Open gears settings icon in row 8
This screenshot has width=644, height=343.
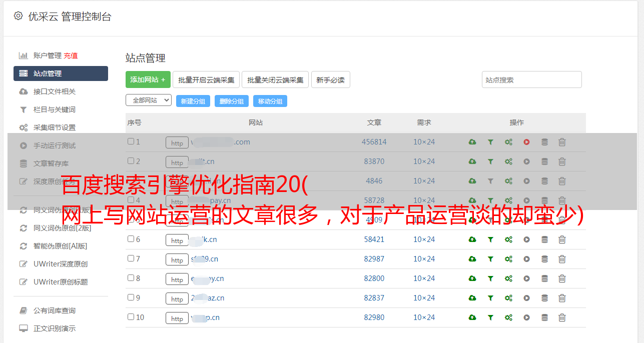tap(508, 278)
